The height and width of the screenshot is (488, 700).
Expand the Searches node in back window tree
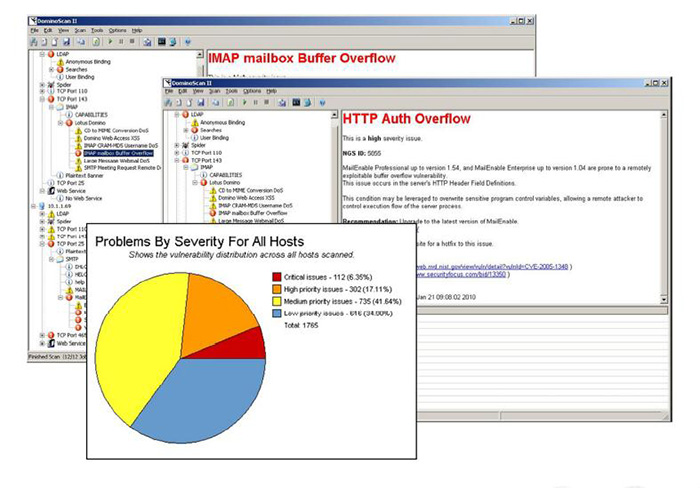[51, 70]
